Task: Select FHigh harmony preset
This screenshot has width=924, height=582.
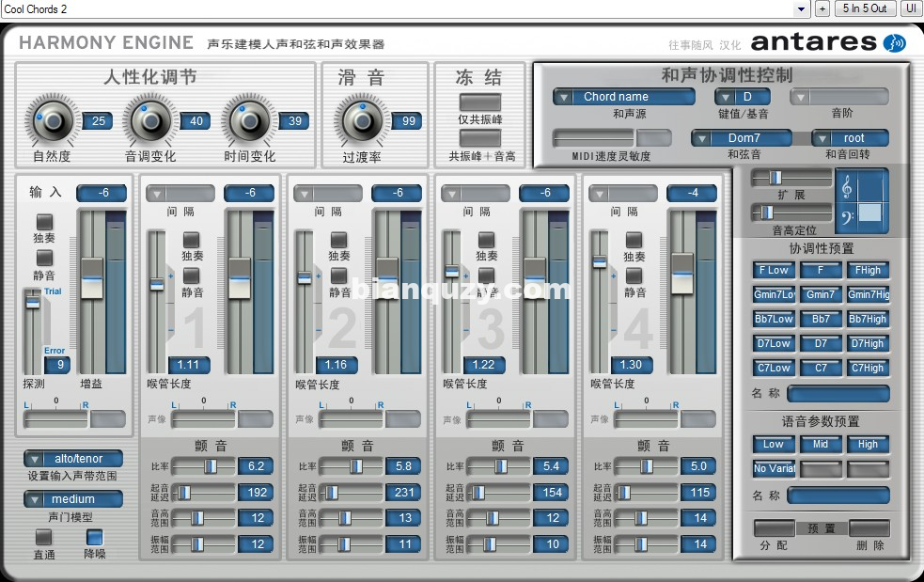Action: (868, 270)
